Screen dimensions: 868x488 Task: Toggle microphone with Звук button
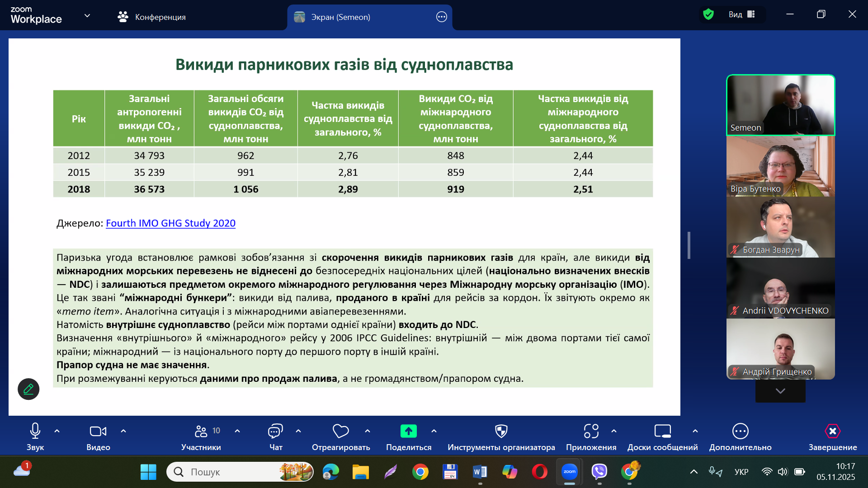(35, 432)
